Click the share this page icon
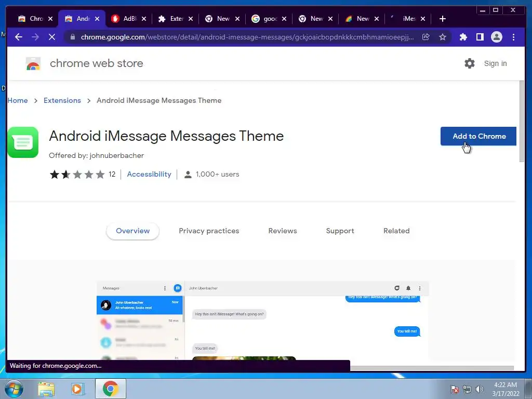The image size is (532, 399). click(426, 37)
